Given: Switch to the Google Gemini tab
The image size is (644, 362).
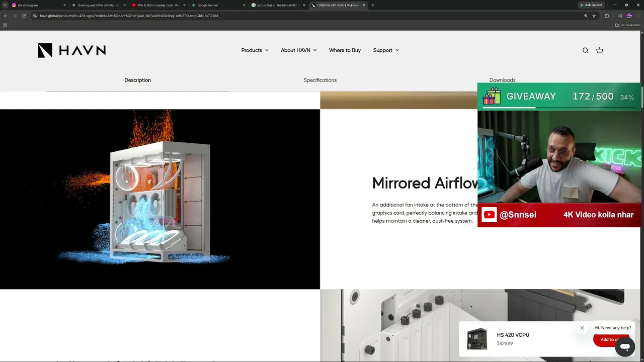Looking at the screenshot, I should [x=216, y=5].
